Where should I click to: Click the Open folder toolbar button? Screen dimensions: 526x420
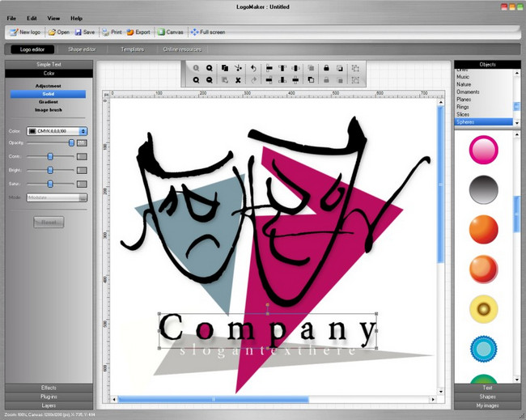tap(59, 32)
